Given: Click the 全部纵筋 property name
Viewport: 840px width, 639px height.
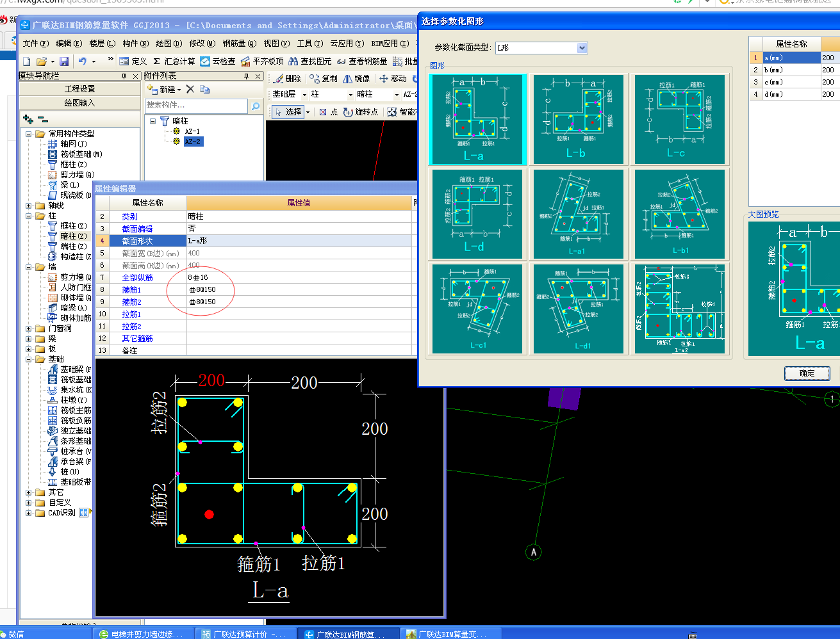Looking at the screenshot, I should (x=137, y=278).
